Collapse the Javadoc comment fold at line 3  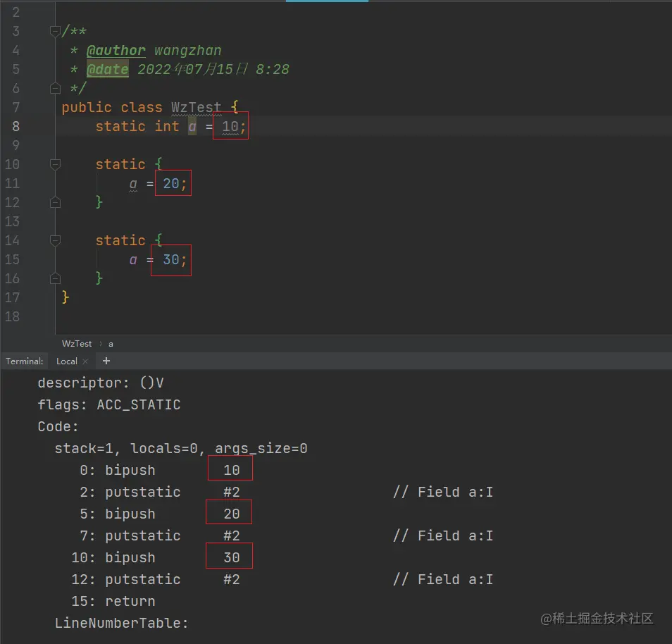click(55, 31)
